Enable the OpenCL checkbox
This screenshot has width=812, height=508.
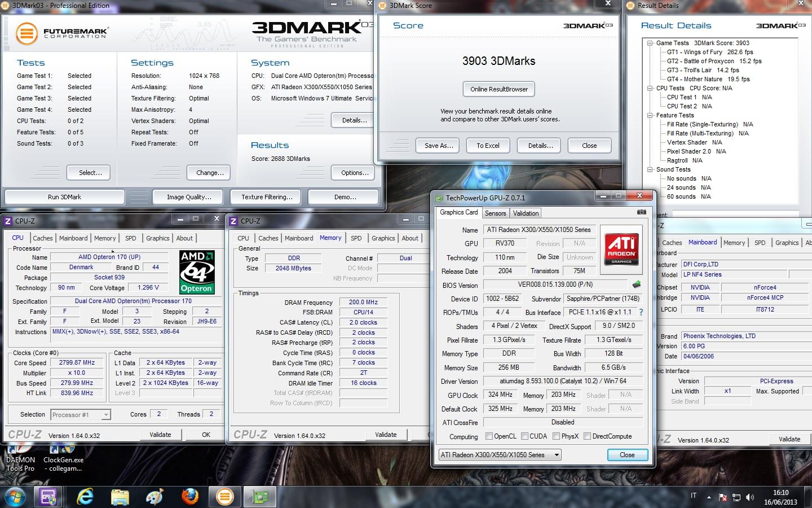click(x=489, y=436)
